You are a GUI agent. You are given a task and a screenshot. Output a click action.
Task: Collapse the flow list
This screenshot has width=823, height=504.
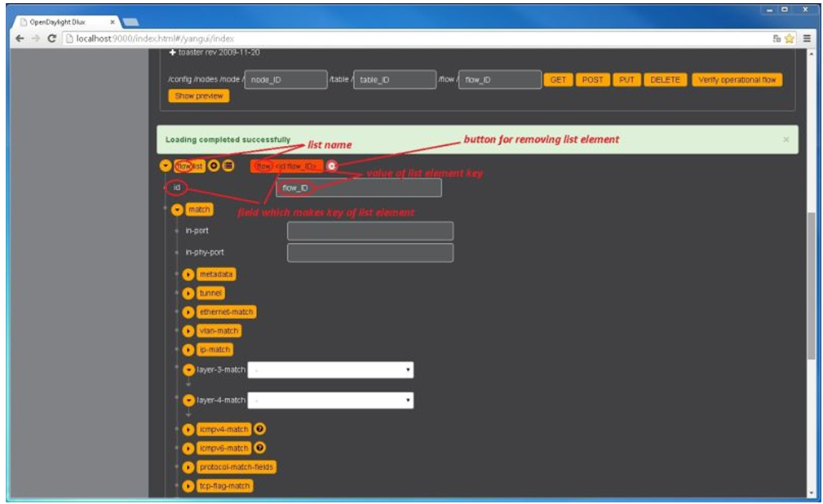[166, 166]
